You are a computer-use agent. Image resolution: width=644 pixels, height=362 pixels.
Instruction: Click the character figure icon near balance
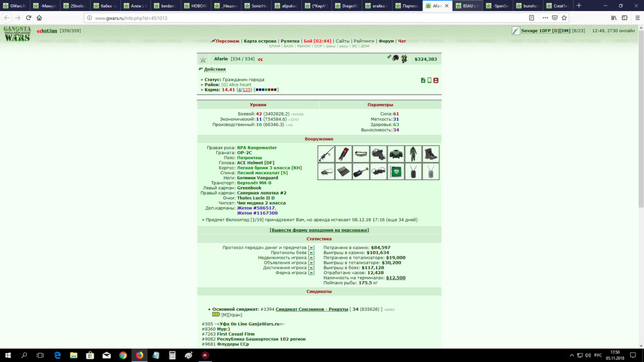pyautogui.click(x=404, y=59)
